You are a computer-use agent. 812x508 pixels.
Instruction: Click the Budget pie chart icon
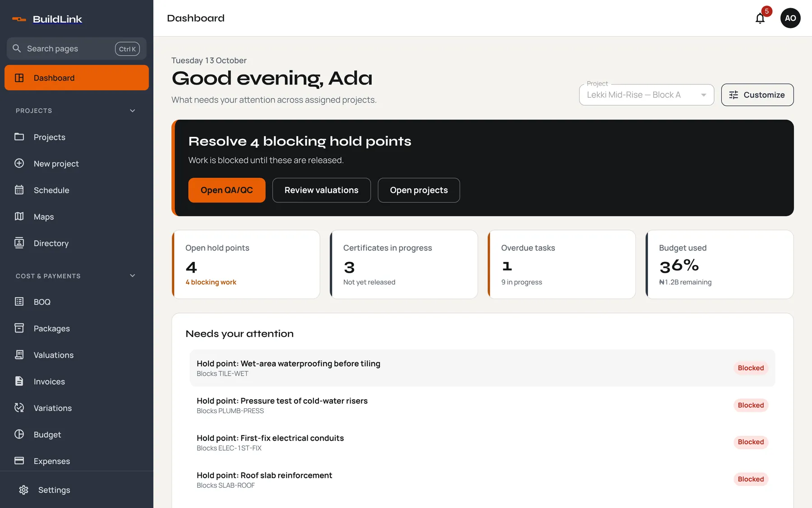[x=19, y=434]
